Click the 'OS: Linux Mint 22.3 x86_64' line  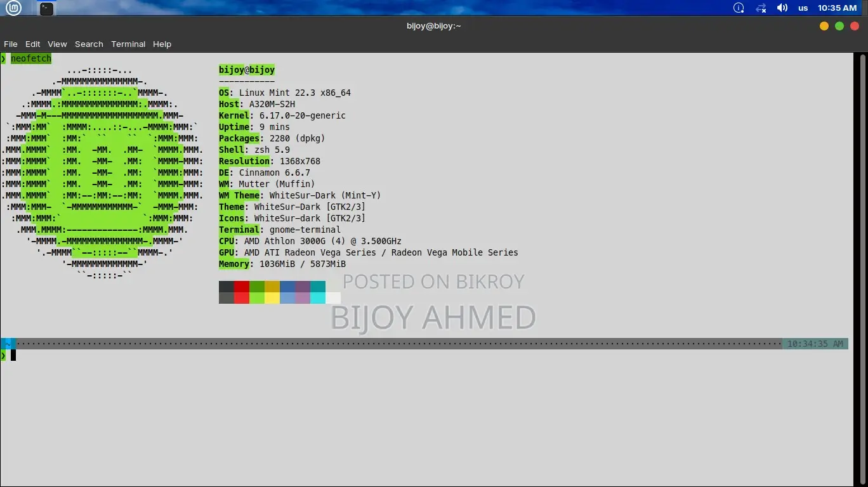(285, 93)
